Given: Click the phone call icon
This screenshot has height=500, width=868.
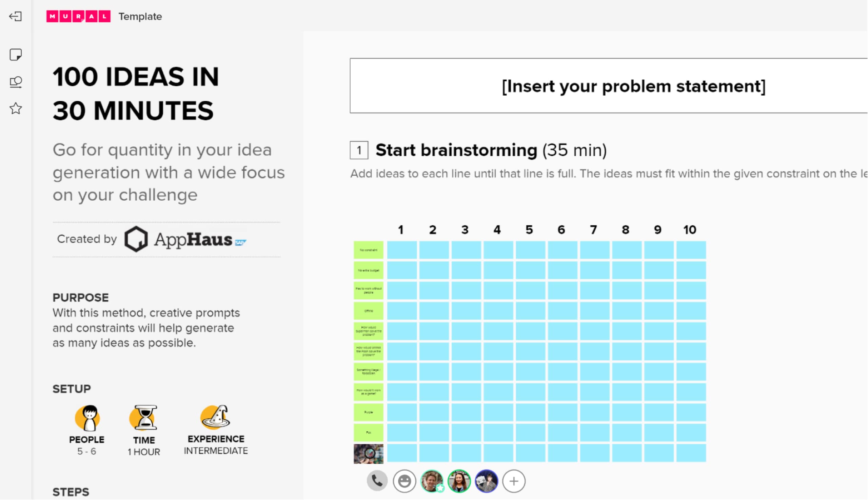Looking at the screenshot, I should (377, 481).
